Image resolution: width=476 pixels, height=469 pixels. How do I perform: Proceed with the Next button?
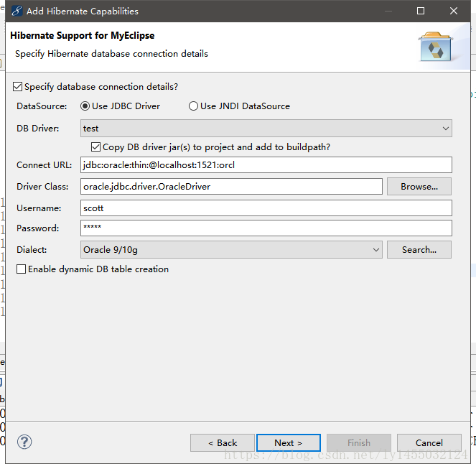289,443
